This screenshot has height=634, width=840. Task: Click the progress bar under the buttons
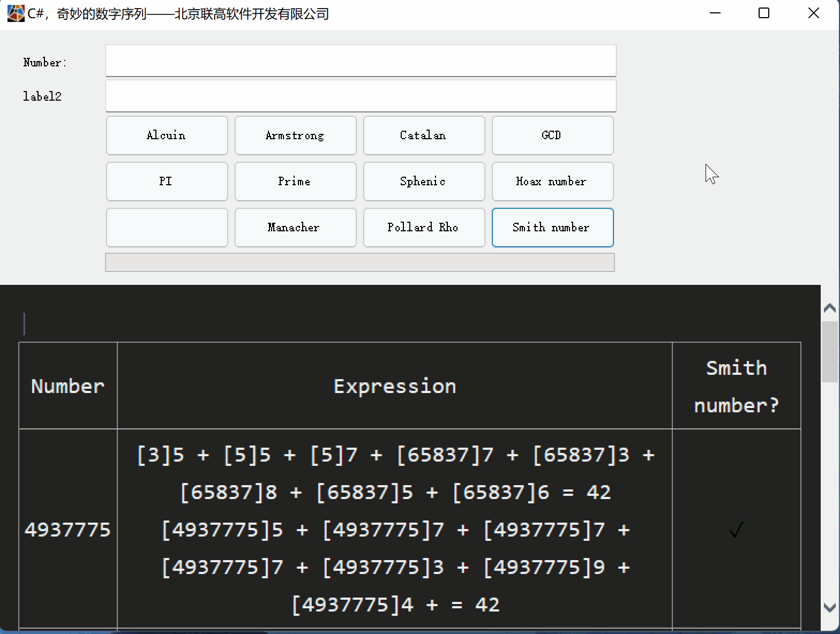[x=359, y=262]
